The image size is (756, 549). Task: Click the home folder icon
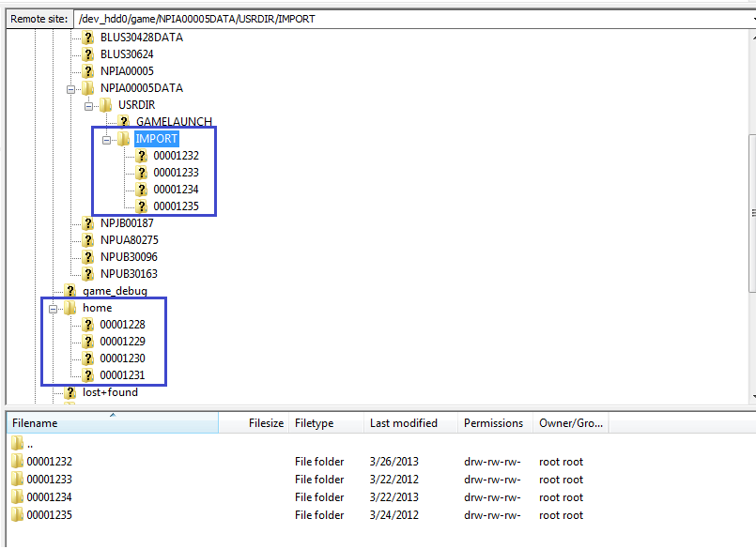69,308
